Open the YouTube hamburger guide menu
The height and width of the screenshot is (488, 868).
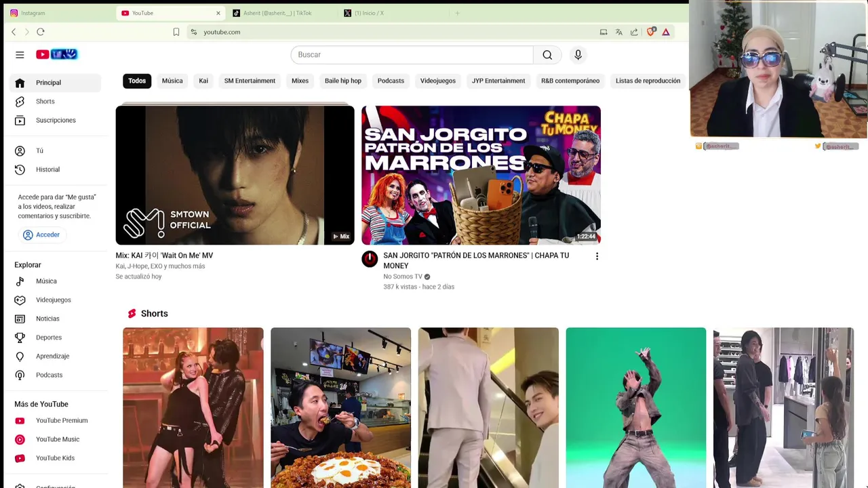(x=20, y=55)
